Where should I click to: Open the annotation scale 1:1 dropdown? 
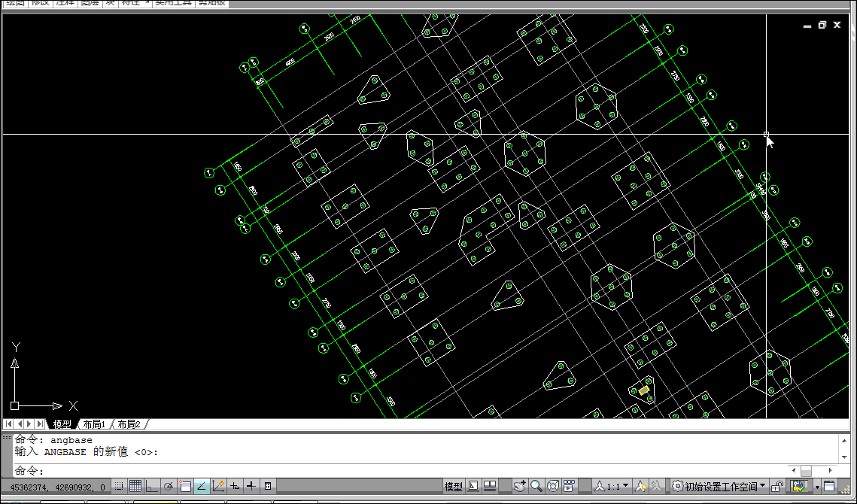(x=611, y=486)
